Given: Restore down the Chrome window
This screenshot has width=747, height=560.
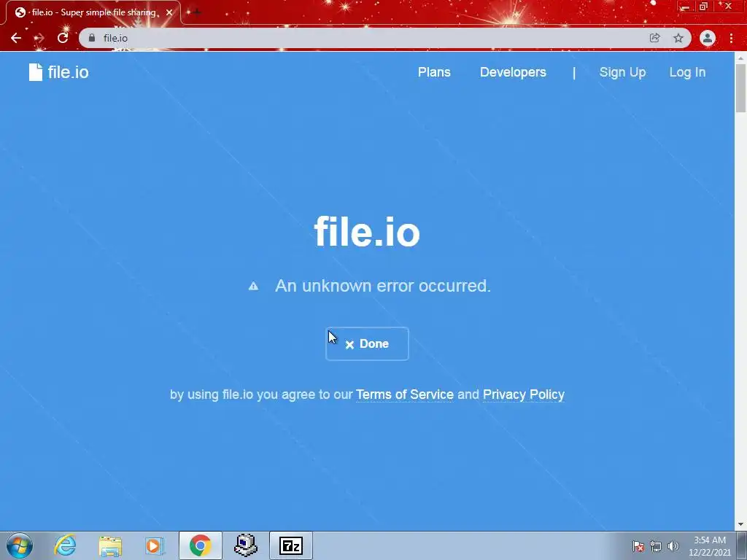Looking at the screenshot, I should pyautogui.click(x=704, y=7).
